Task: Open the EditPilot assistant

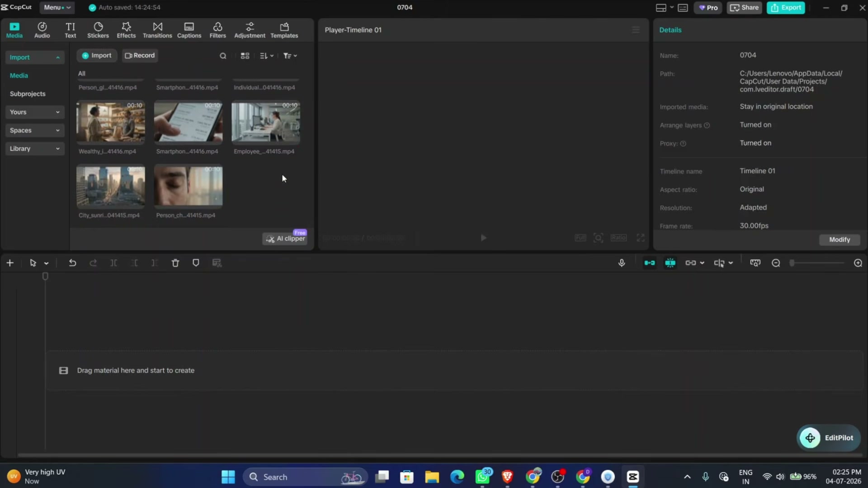Action: (828, 438)
